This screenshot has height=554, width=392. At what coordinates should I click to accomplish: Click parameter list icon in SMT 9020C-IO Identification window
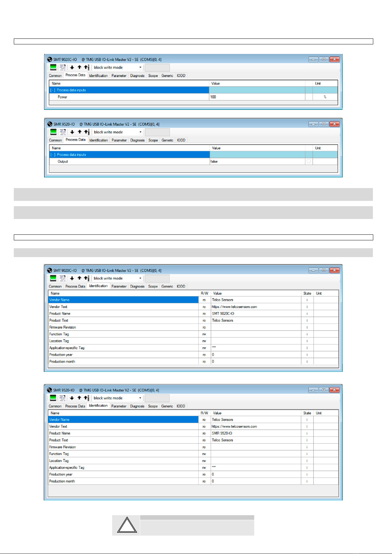click(x=62, y=278)
